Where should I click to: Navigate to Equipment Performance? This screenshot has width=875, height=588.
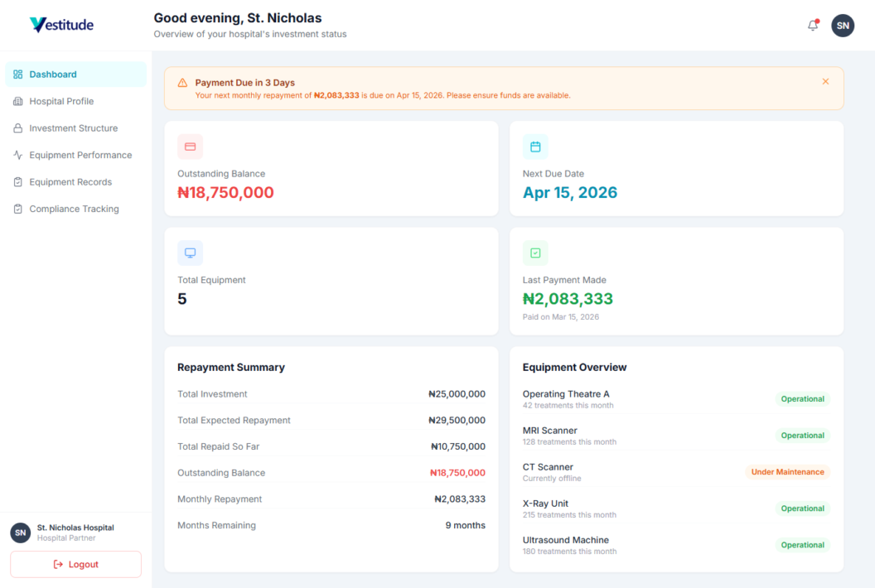point(80,155)
